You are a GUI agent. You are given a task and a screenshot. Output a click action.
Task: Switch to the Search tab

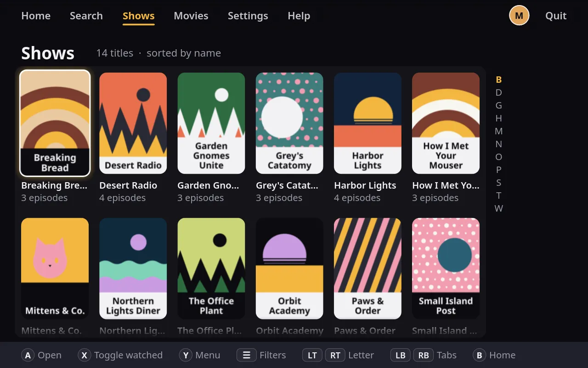(86, 16)
